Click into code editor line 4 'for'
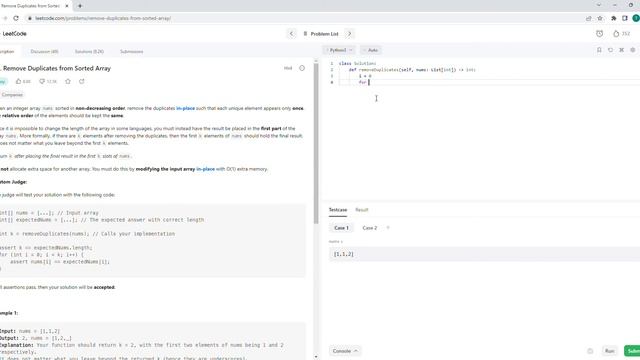The image size is (640, 360). click(x=362, y=82)
